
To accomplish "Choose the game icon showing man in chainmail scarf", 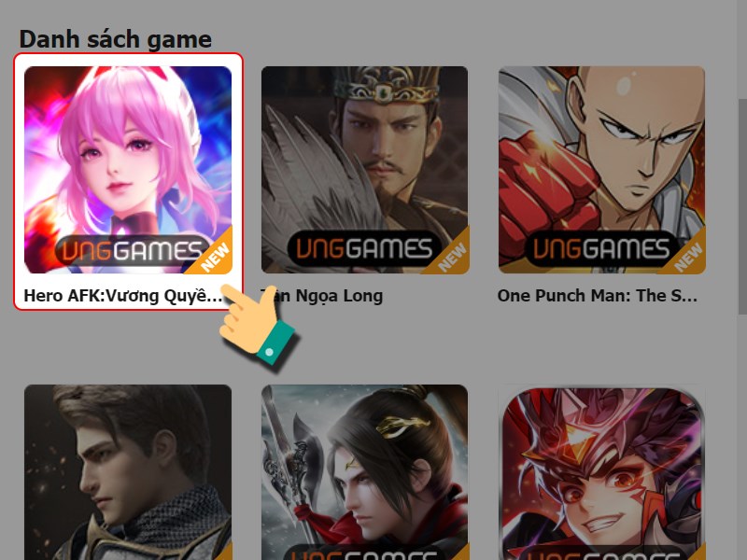I will (x=128, y=472).
